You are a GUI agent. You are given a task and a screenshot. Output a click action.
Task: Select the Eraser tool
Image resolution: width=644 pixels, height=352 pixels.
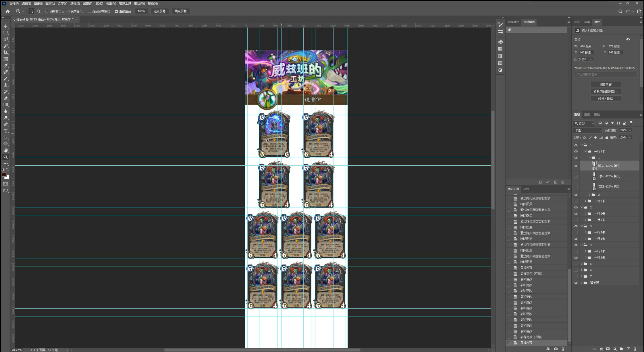click(5, 98)
